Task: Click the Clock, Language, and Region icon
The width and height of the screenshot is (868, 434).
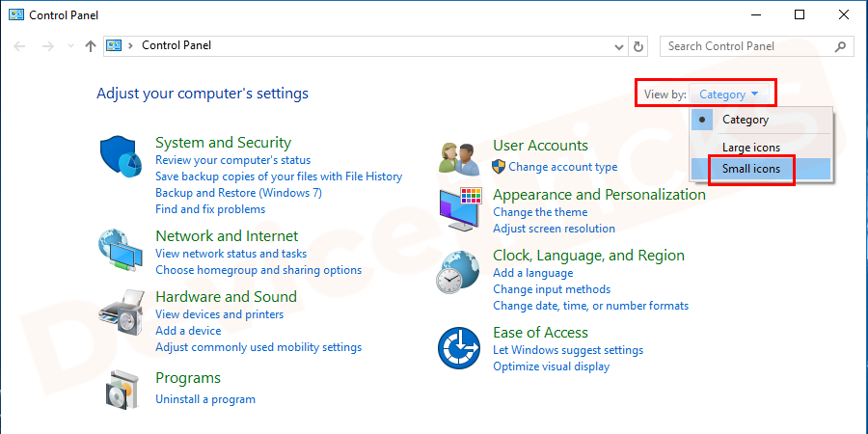Action: click(x=457, y=272)
